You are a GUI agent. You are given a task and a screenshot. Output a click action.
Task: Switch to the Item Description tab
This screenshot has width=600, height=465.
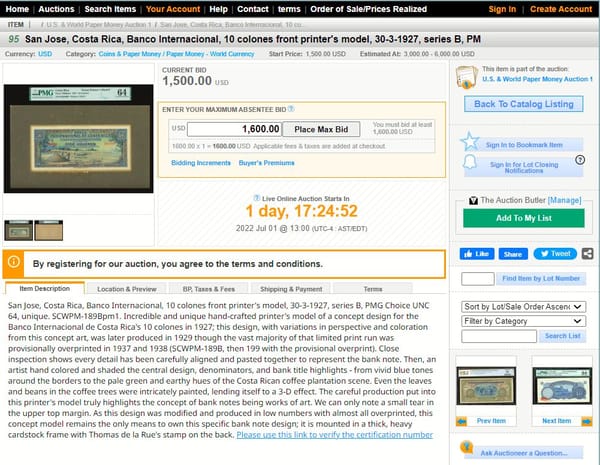coord(45,289)
